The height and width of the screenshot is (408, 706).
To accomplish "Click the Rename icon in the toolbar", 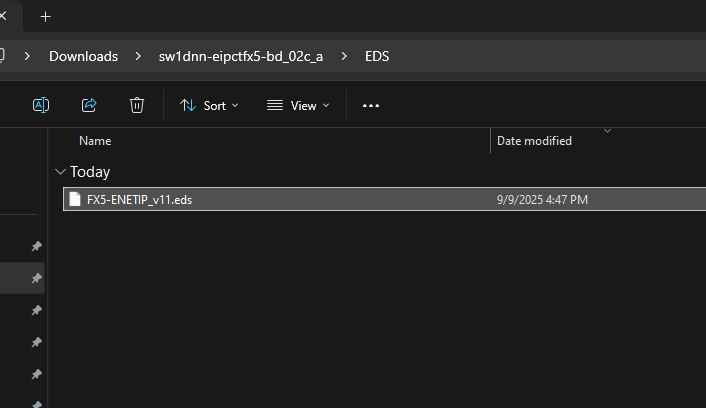I will pos(41,105).
